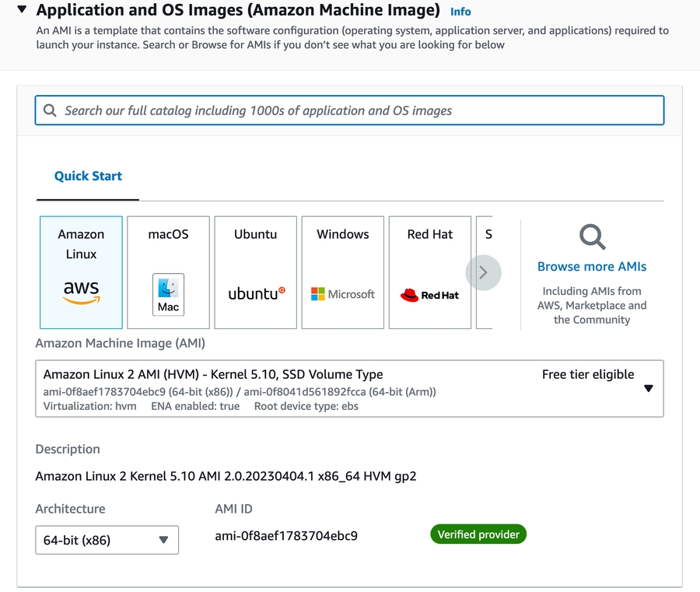Click the magnifying glass Browse AMIs icon
Image resolution: width=700 pixels, height=592 pixels.
[592, 236]
